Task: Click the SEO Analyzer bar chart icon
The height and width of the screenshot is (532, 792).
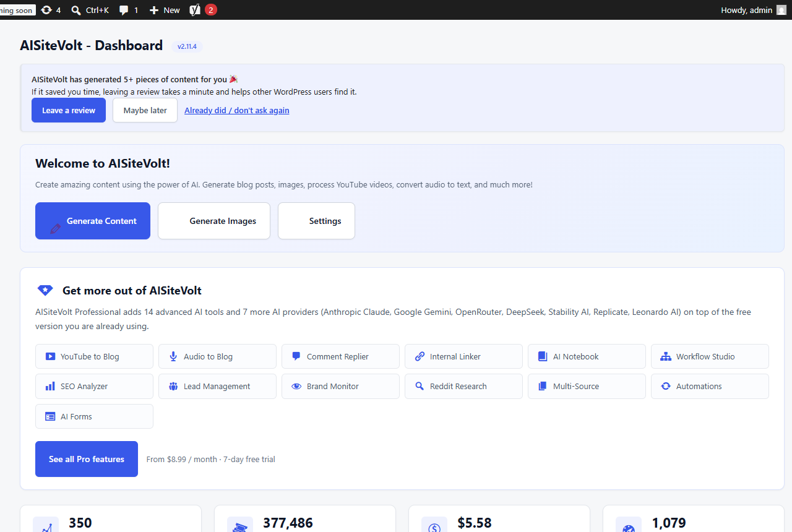Action: click(x=50, y=386)
